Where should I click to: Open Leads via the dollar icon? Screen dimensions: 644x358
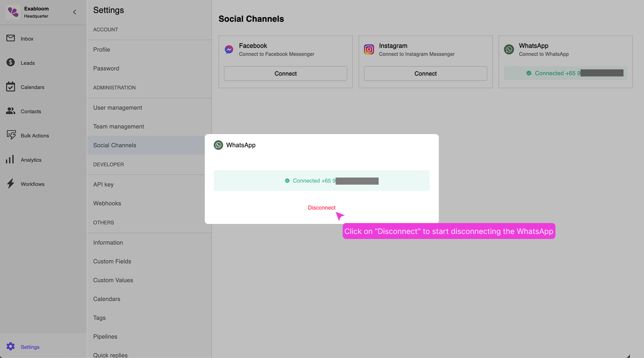(x=11, y=63)
